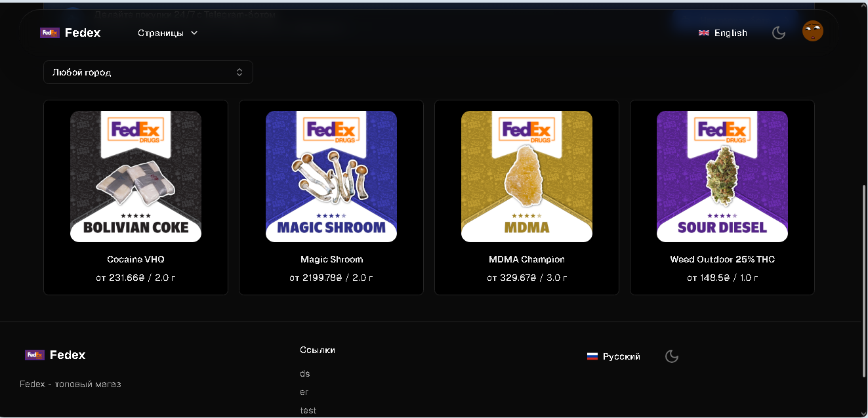Viewport: 868px width, 418px height.
Task: Open the user avatar menu
Action: click(813, 31)
